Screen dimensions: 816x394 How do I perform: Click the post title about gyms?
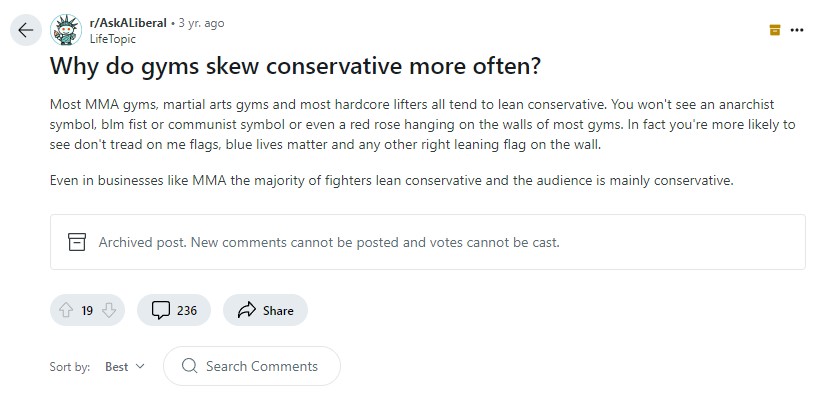click(x=295, y=66)
